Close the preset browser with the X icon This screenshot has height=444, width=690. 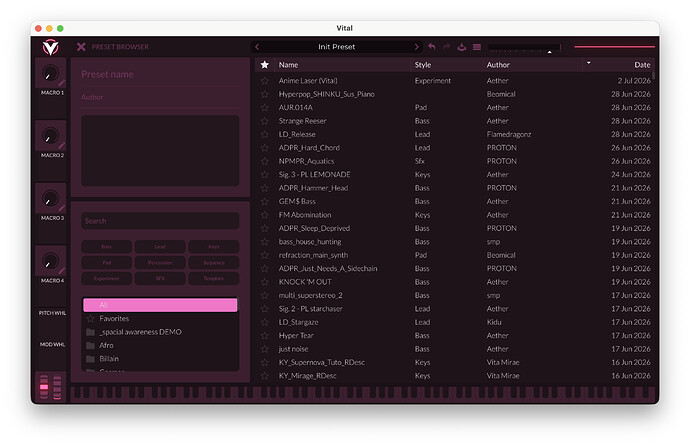(81, 47)
